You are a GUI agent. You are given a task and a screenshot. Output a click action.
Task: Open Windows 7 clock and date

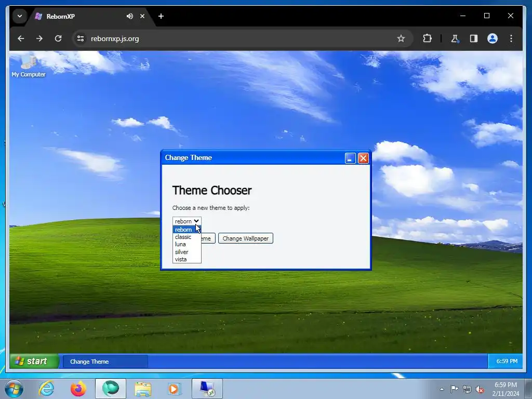click(506, 389)
